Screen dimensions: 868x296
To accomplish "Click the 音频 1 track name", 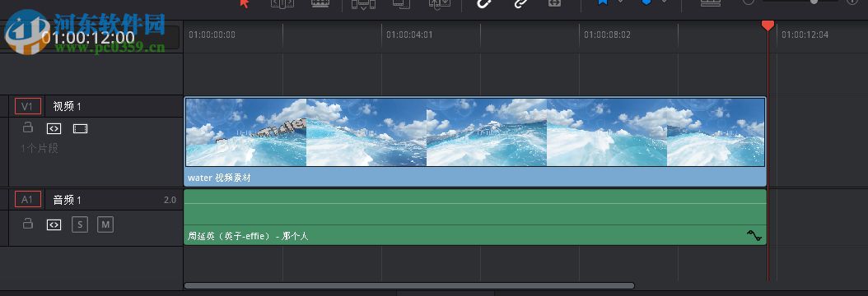I will click(67, 200).
